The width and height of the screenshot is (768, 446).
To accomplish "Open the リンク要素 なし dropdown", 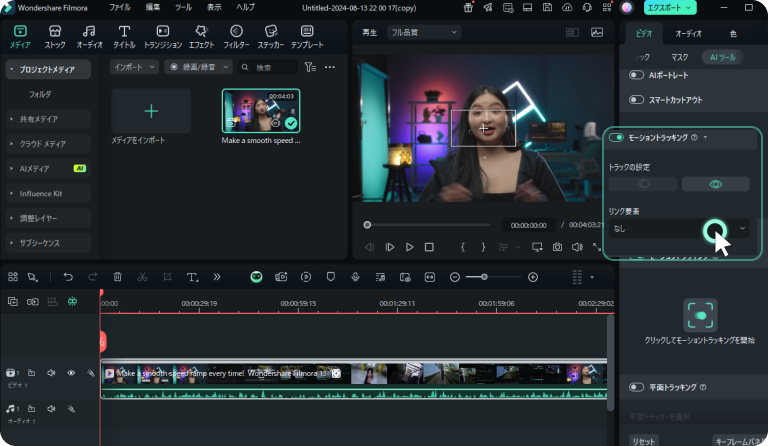I will coord(679,228).
